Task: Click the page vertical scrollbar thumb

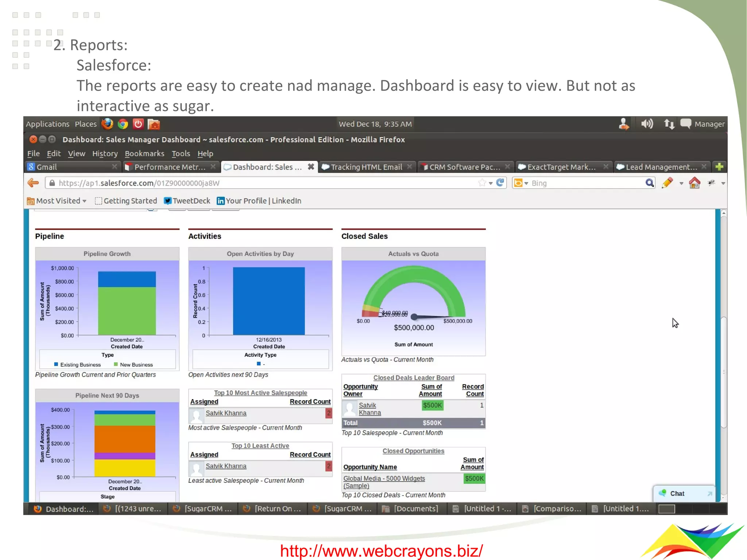Action: coord(724,372)
